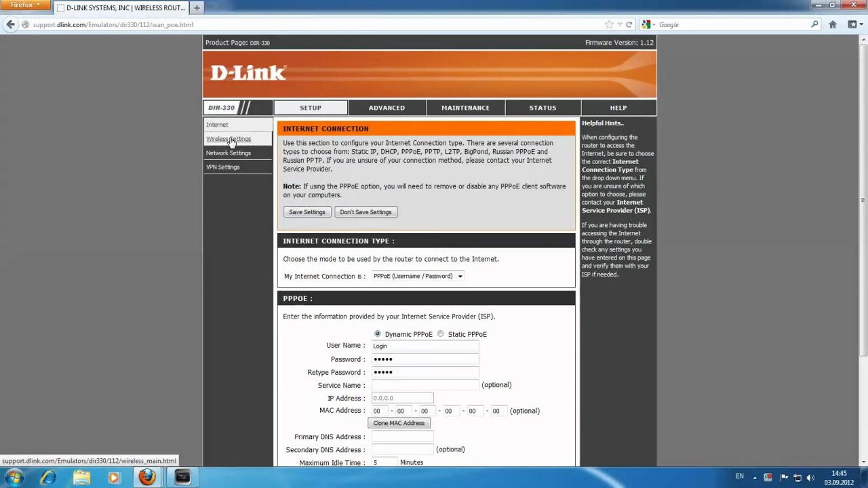Click the Google search engine icon
The height and width of the screenshot is (488, 868).
646,24
